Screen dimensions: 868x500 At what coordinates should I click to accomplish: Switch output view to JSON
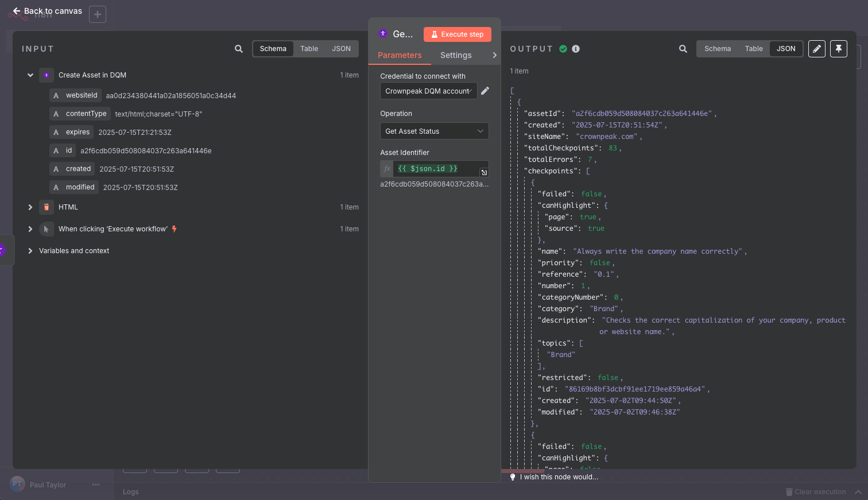786,49
